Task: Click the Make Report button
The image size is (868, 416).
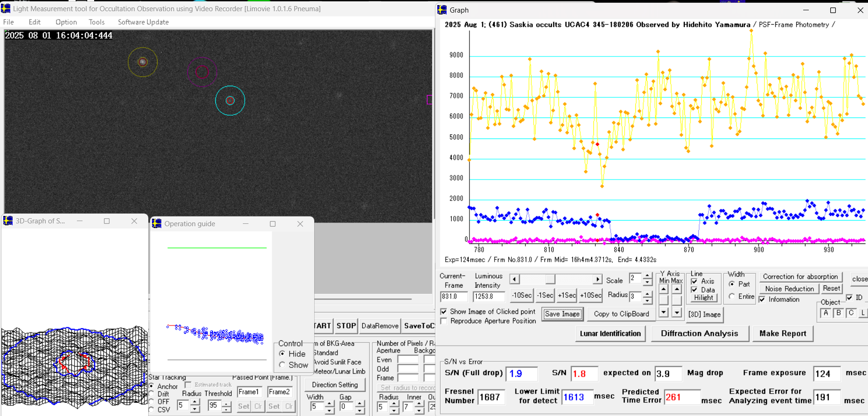Action: point(782,333)
